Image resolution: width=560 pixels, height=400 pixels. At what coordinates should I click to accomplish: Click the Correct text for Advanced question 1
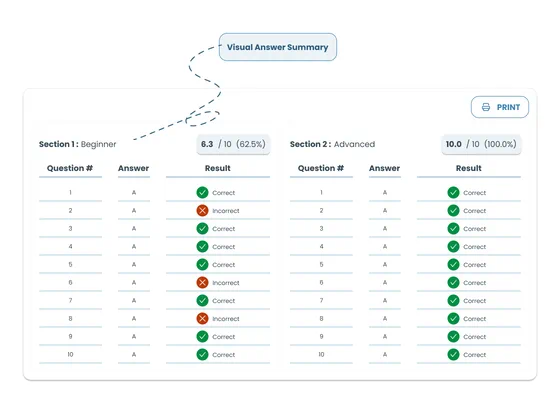pos(475,193)
